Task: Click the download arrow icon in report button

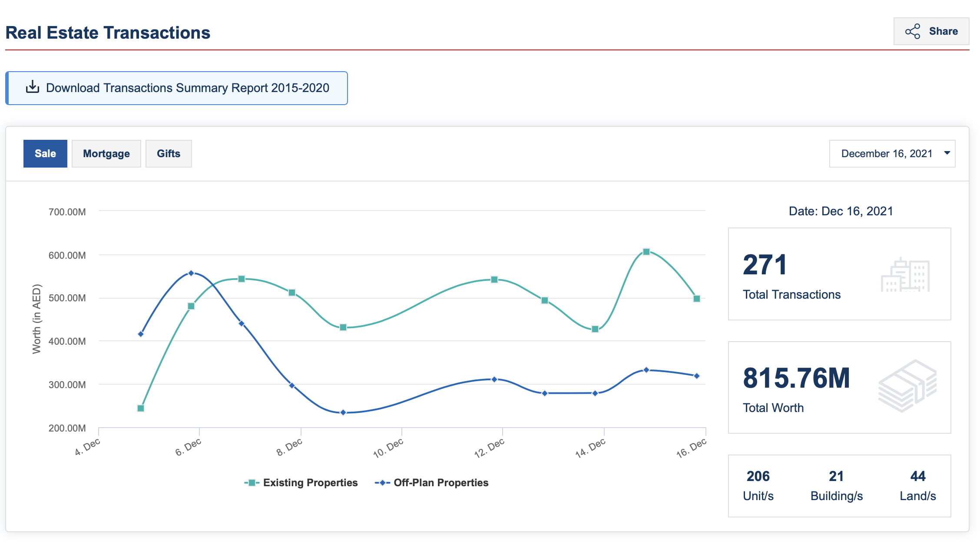Action: click(x=33, y=87)
